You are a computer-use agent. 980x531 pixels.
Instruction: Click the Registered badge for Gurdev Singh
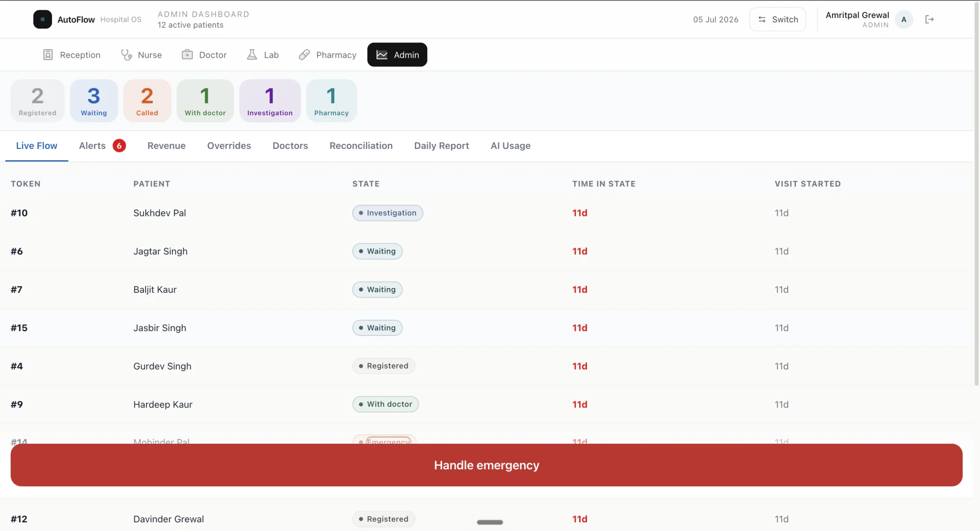click(x=383, y=366)
